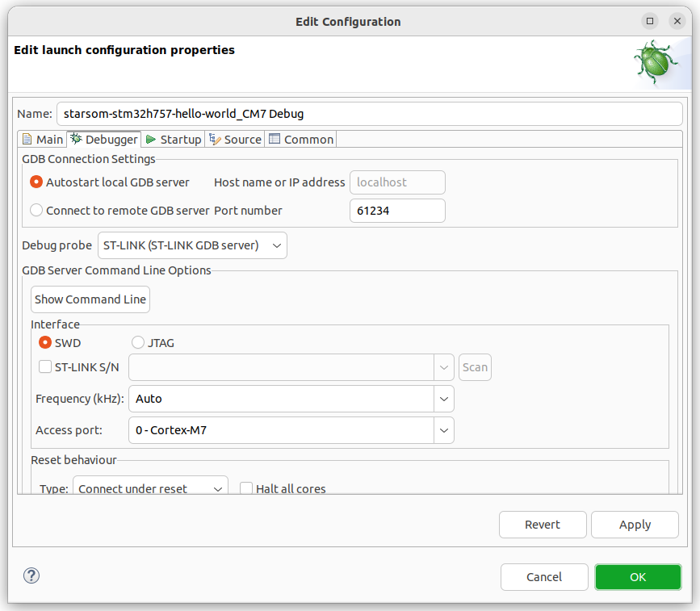This screenshot has width=700, height=611.
Task: Choose the JTAG interface option
Action: point(138,343)
